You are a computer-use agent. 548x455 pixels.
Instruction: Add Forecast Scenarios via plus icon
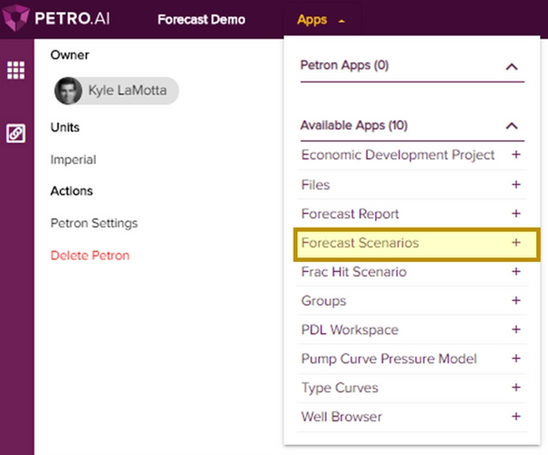tap(516, 243)
